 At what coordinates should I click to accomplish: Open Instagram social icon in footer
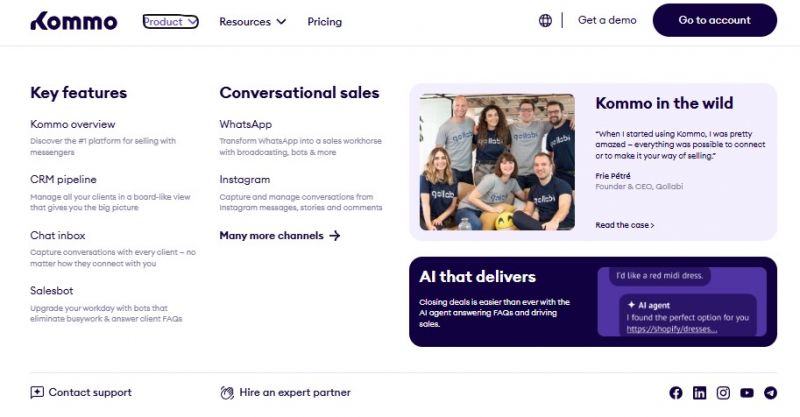click(723, 393)
